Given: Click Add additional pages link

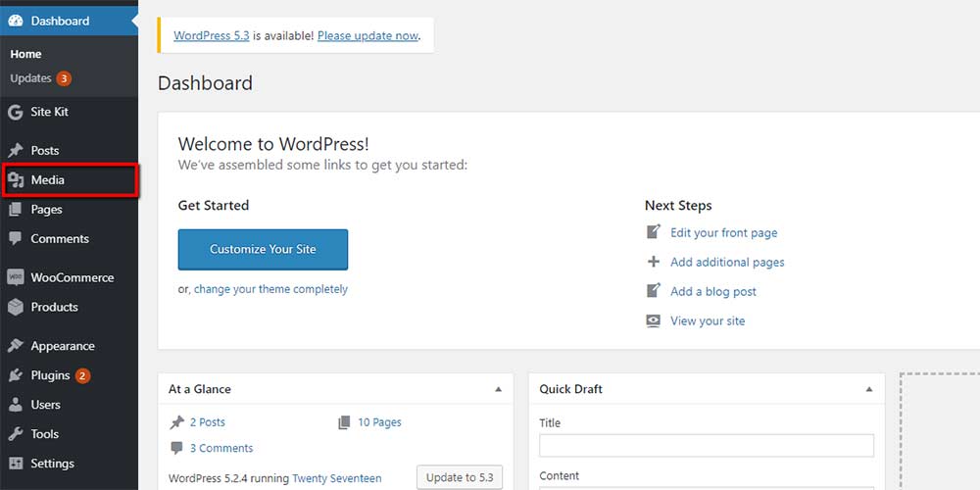Looking at the screenshot, I should (x=727, y=262).
